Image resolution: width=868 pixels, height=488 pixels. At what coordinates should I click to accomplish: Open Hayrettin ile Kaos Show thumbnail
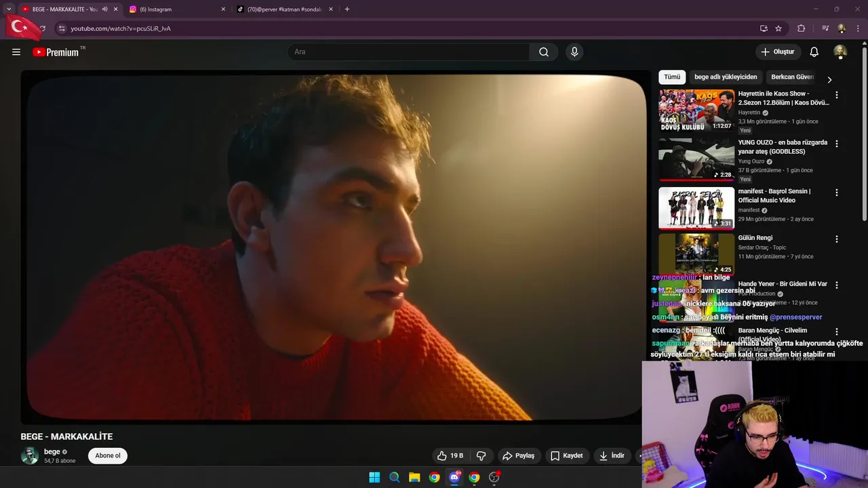pos(696,110)
